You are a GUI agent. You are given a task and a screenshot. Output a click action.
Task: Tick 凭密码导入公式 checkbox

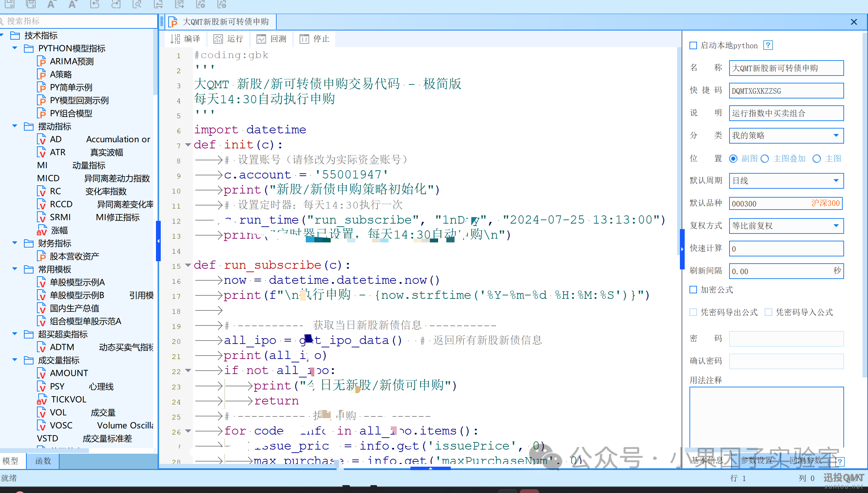[x=768, y=312]
